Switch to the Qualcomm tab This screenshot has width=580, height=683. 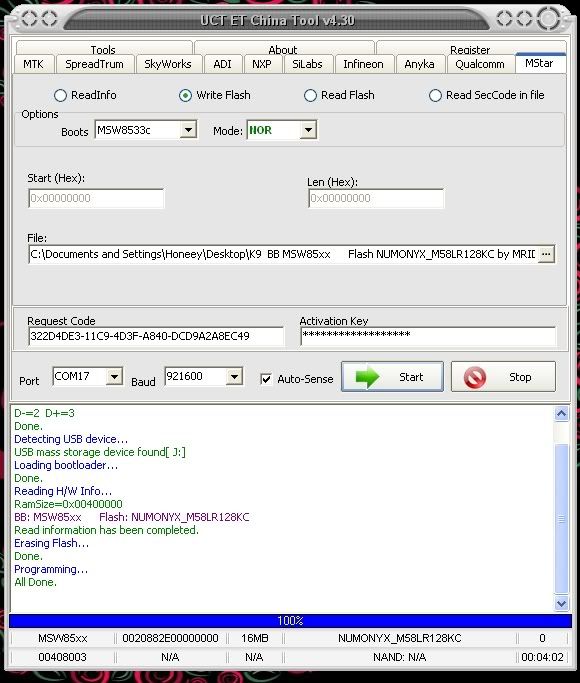click(480, 64)
